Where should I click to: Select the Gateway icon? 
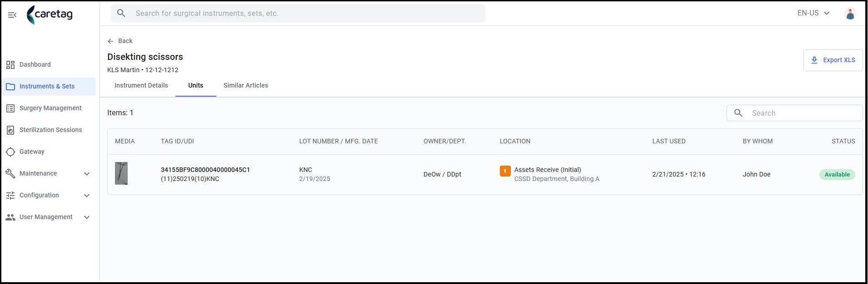coord(10,152)
